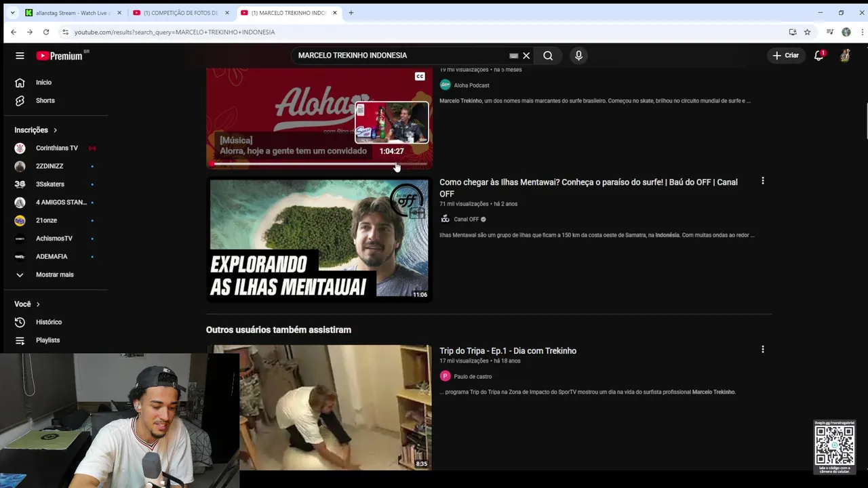
Task: Open the account avatar menu
Action: pos(845,56)
